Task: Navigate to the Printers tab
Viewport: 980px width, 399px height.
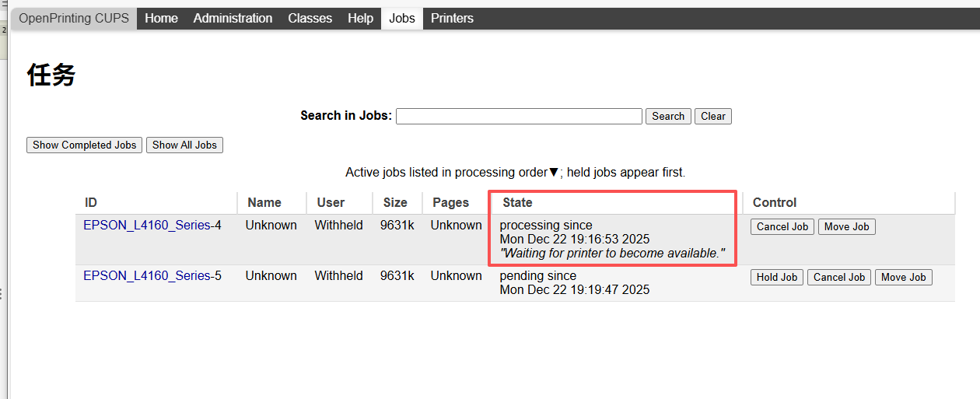Action: [x=452, y=18]
